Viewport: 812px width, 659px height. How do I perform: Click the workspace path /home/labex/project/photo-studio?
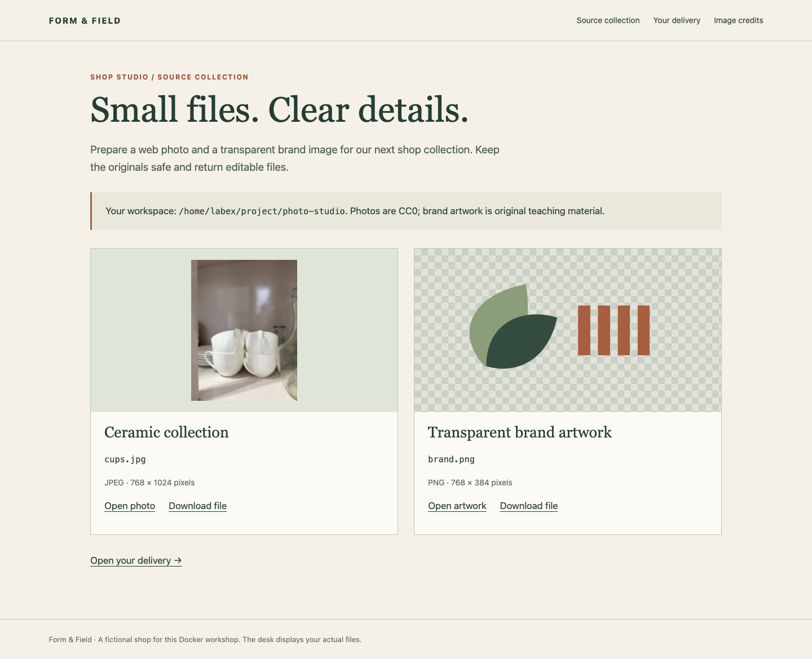coord(262,211)
